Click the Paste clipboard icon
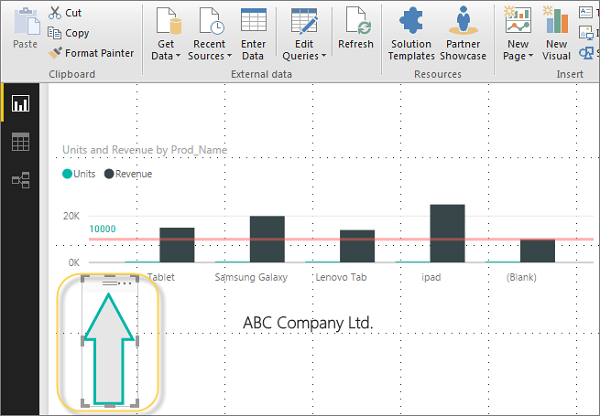 pos(23,23)
